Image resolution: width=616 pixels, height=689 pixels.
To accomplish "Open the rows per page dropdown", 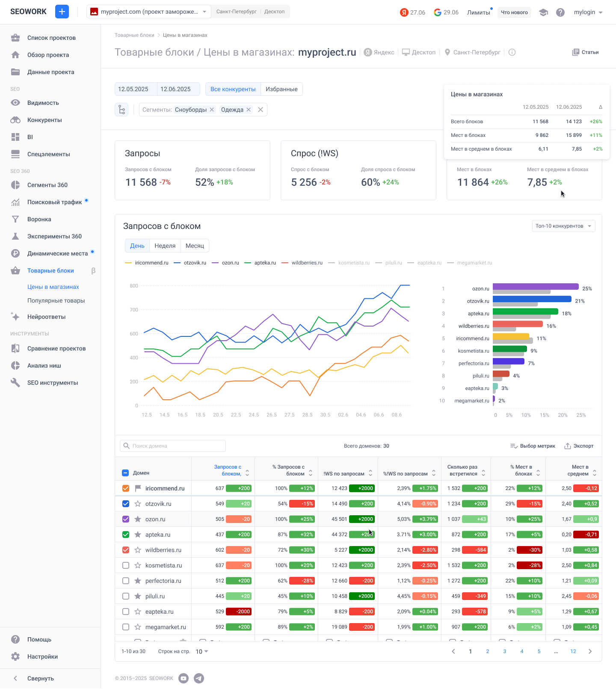I will click(x=202, y=651).
